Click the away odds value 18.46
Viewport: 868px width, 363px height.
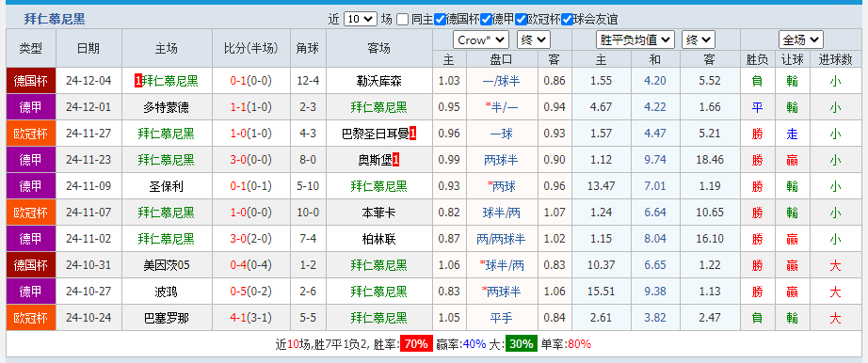click(x=710, y=160)
